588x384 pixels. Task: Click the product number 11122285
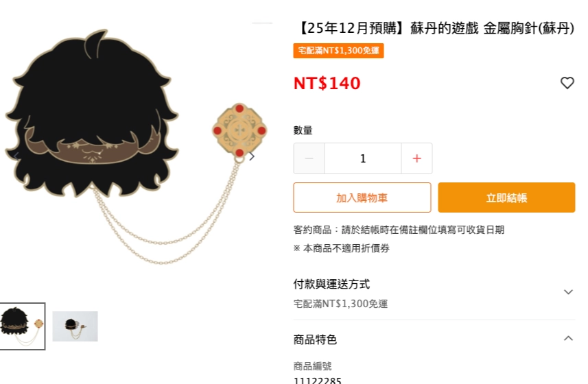pos(317,381)
